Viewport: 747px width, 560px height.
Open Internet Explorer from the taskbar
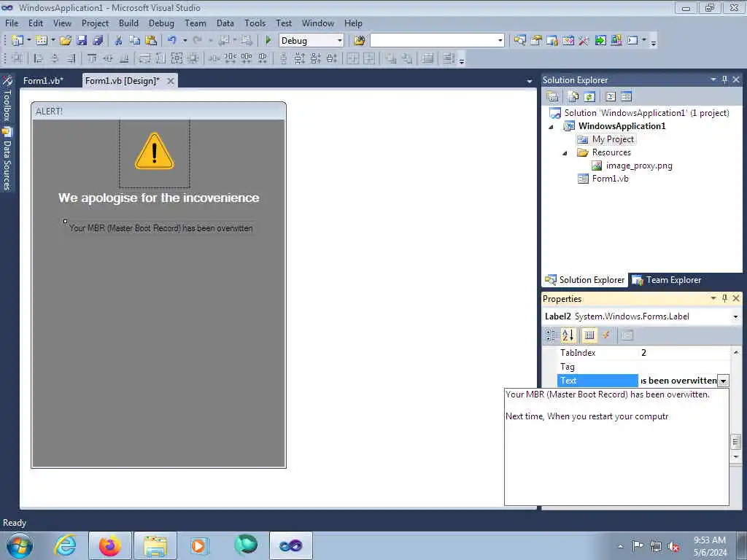tap(65, 545)
